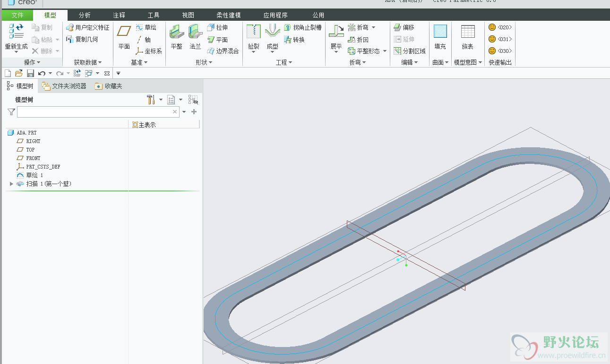Clear the model tree search box
Screen dimensions: 610x364
tap(175, 112)
